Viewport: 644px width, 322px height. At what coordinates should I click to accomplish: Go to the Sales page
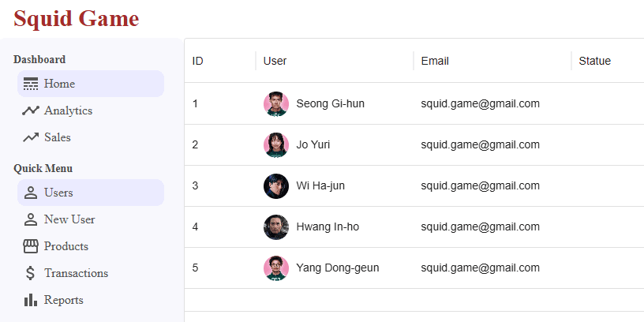[91, 137]
